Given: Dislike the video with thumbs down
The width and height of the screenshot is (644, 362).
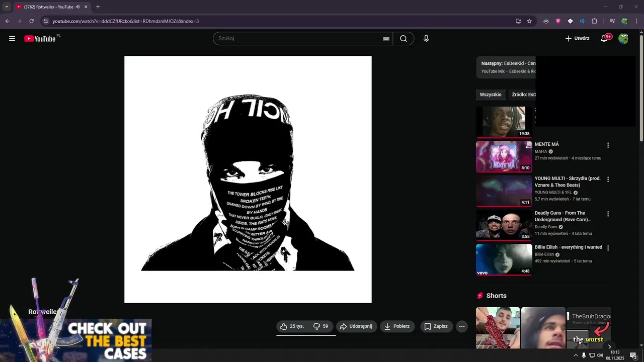Looking at the screenshot, I should click(320, 326).
